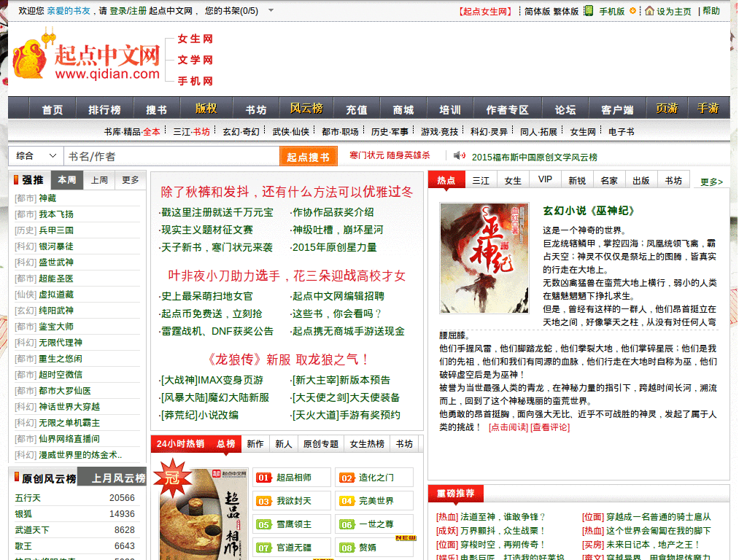This screenshot has width=747, height=560.
Task: Click the 帮助 help link
Action: 711,10
